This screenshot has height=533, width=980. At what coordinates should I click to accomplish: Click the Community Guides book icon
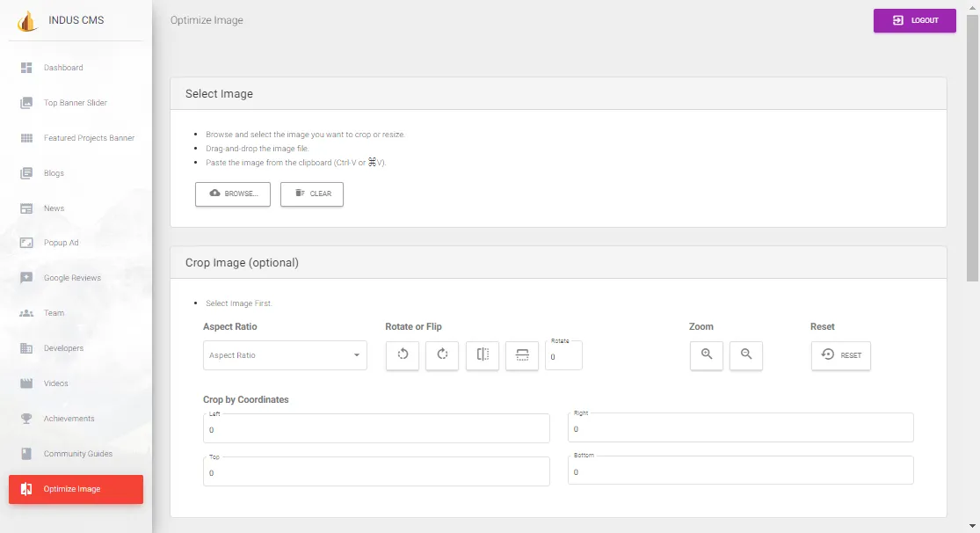26,454
